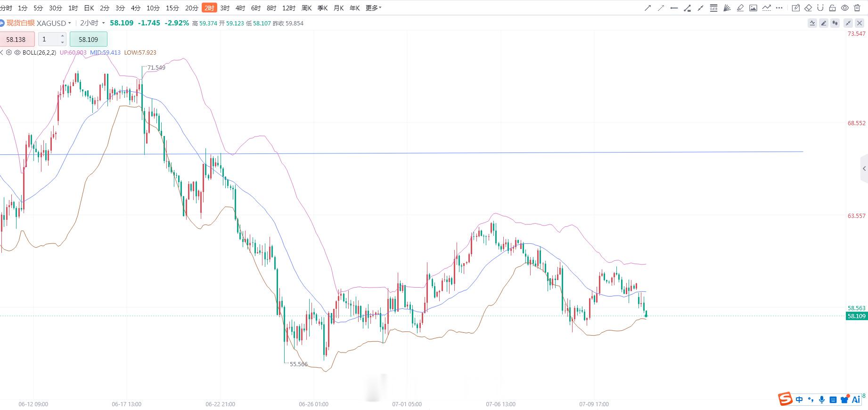Select the Gann fan drawing tool

tap(727, 8)
